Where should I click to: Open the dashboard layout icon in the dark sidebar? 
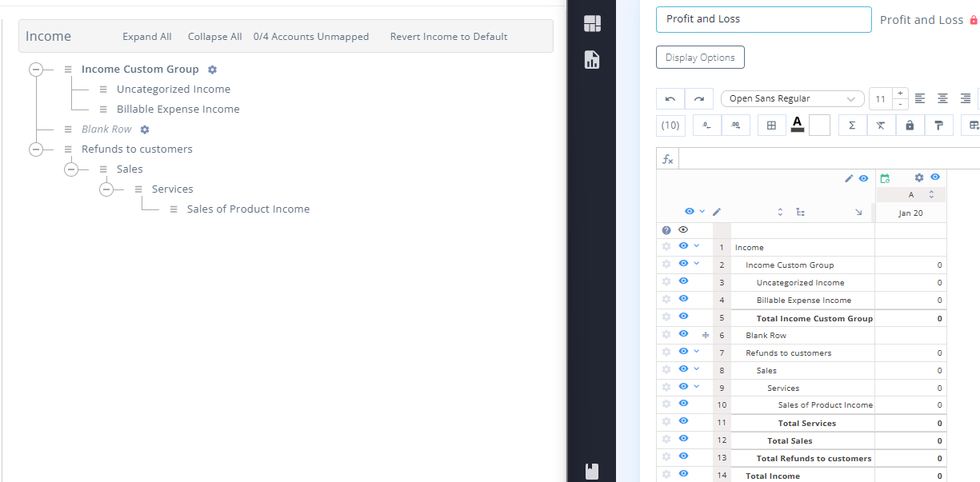pos(592,24)
